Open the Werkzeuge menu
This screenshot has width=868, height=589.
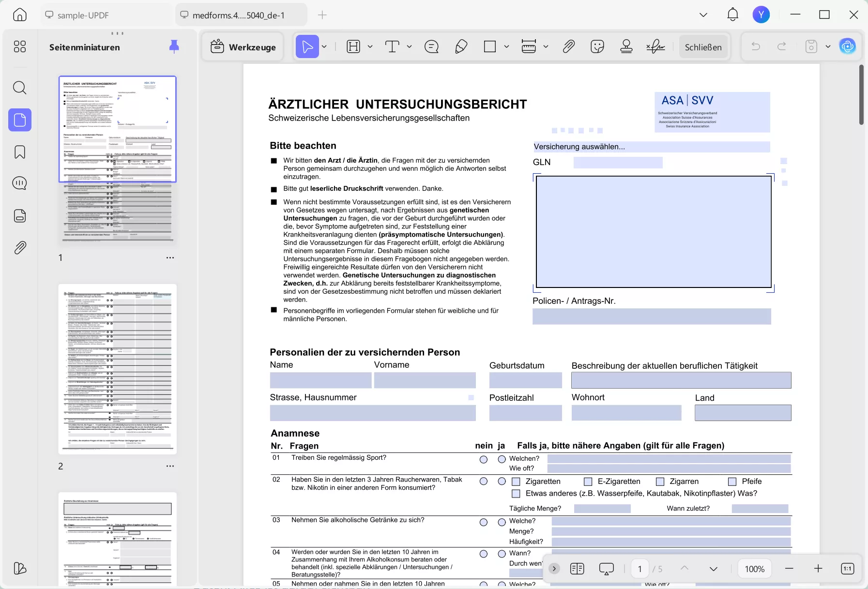[243, 46]
